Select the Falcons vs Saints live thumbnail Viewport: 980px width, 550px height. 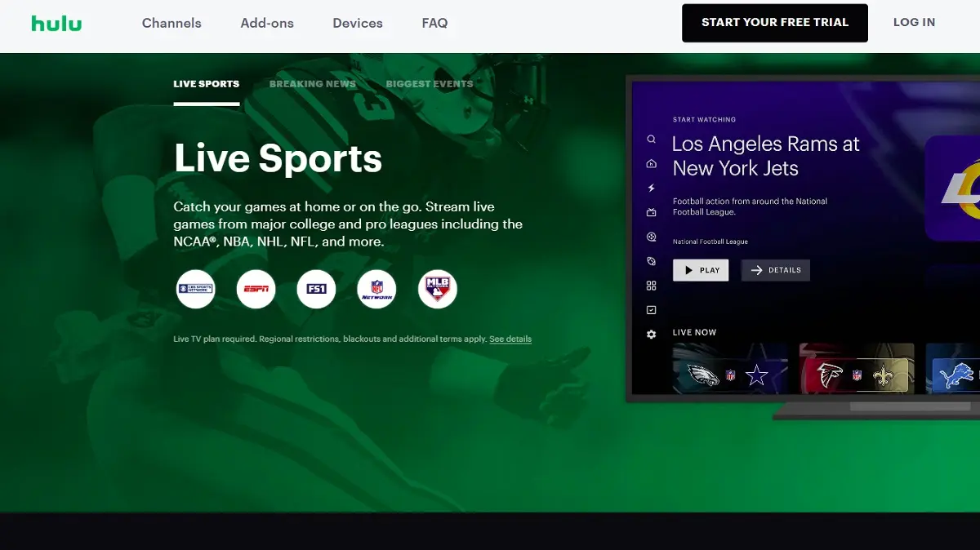(x=857, y=369)
